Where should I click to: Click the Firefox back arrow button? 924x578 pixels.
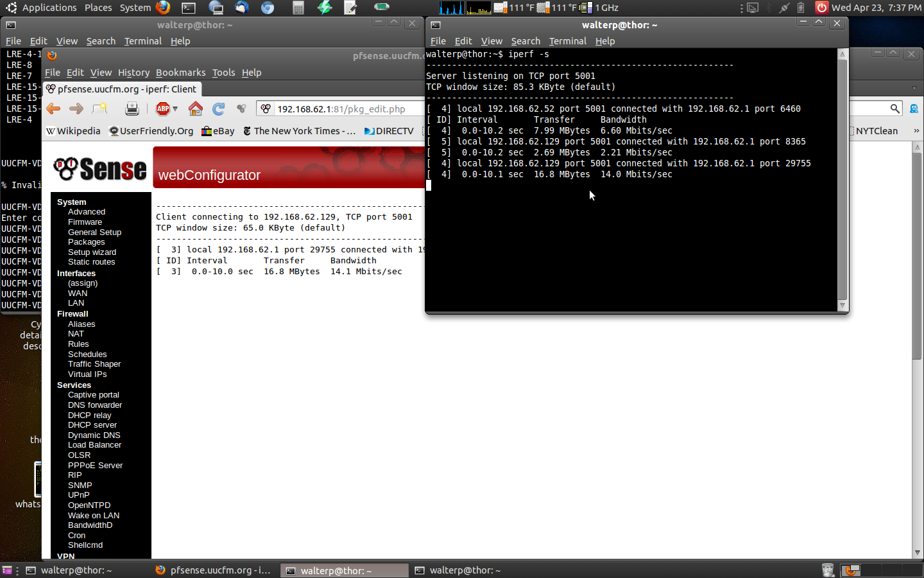point(53,109)
